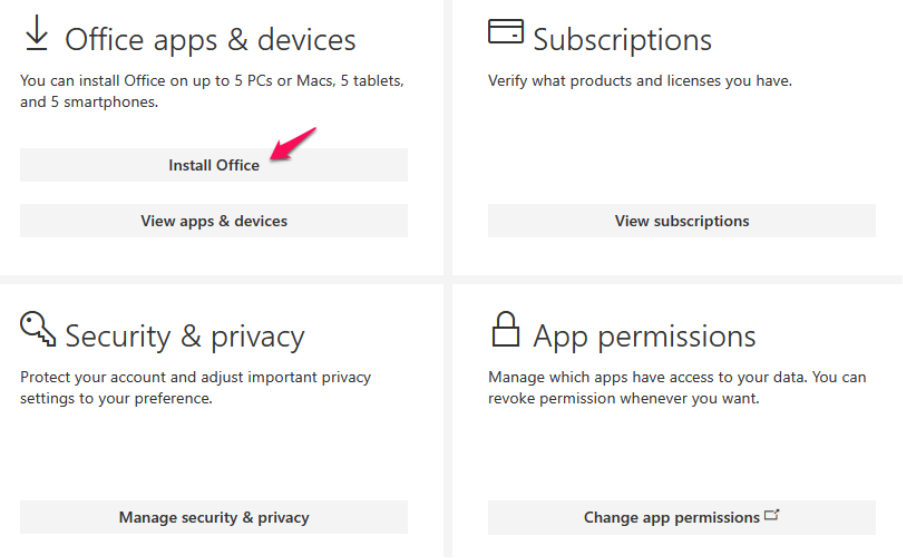The height and width of the screenshot is (558, 903).
Task: Click the download arrow icon beside Office apps
Action: pyautogui.click(x=37, y=34)
